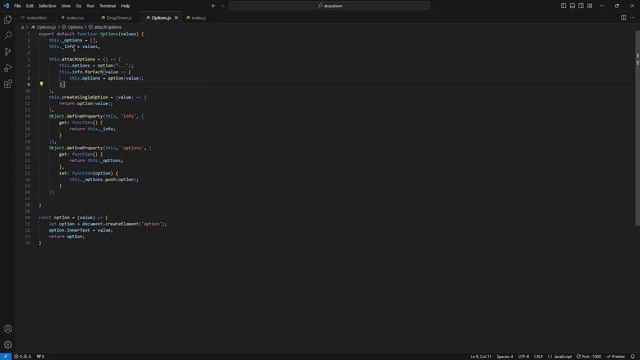Click the vertical editor scrollbar
The image size is (640, 360).
(x=638, y=127)
